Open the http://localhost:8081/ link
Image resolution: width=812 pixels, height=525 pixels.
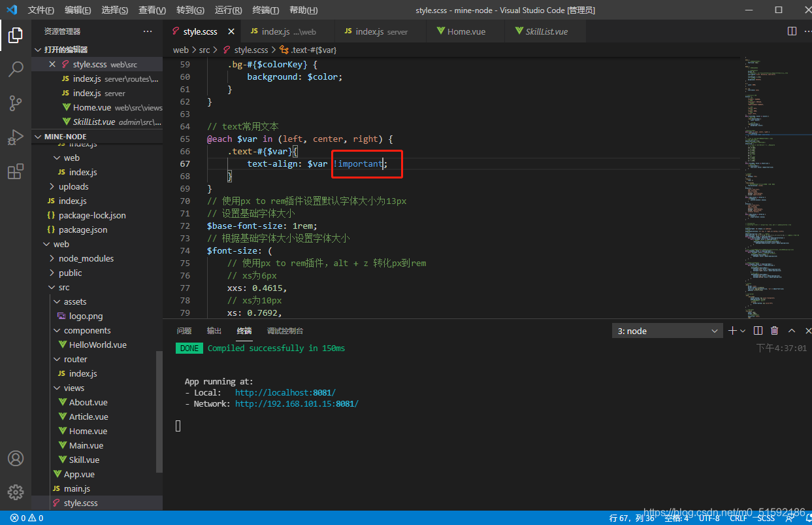click(x=285, y=392)
